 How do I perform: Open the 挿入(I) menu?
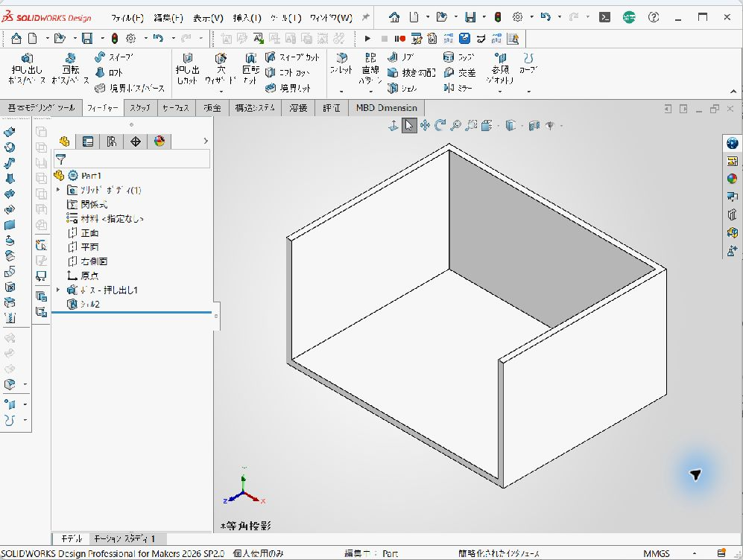[247, 18]
